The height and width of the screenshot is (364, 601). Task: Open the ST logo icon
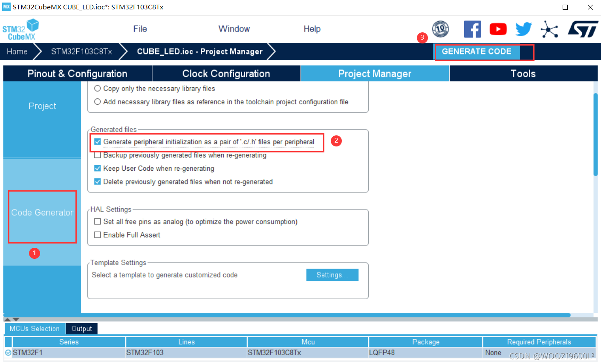pyautogui.click(x=583, y=29)
